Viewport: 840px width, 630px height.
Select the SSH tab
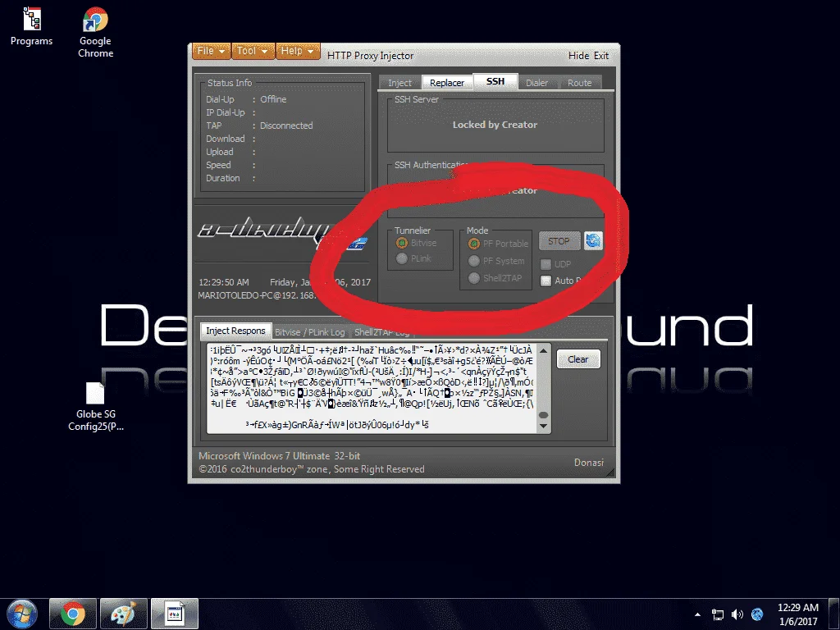495,81
